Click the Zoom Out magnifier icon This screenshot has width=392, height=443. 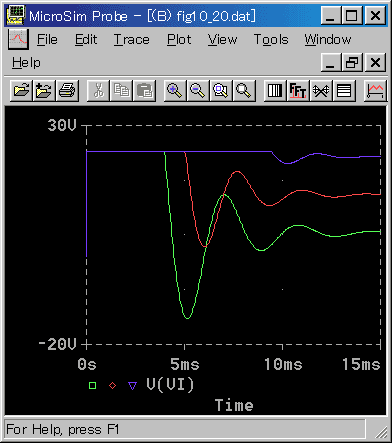(198, 90)
